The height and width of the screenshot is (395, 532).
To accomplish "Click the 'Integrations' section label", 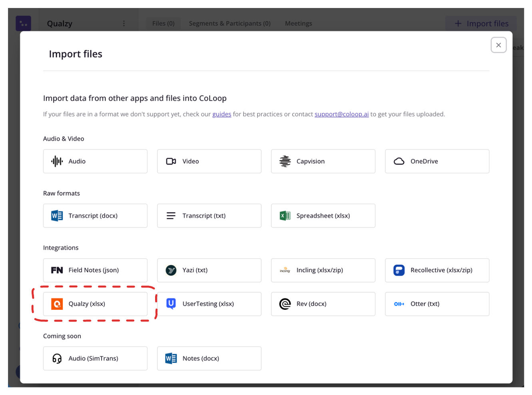I will (61, 248).
